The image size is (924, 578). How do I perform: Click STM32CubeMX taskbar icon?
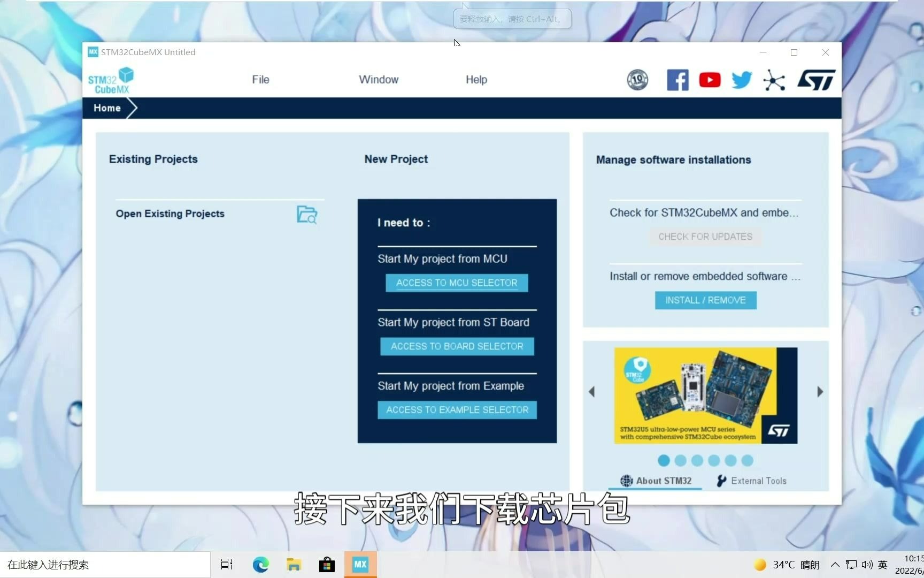pos(360,565)
